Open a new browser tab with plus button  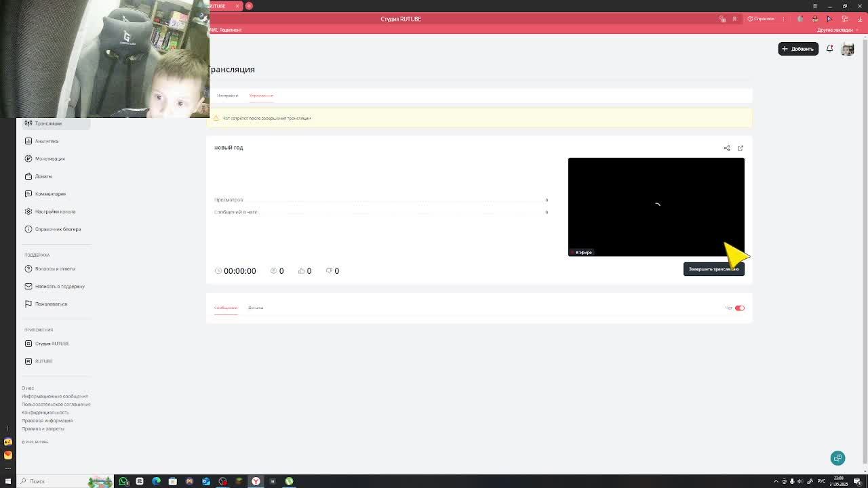click(249, 6)
